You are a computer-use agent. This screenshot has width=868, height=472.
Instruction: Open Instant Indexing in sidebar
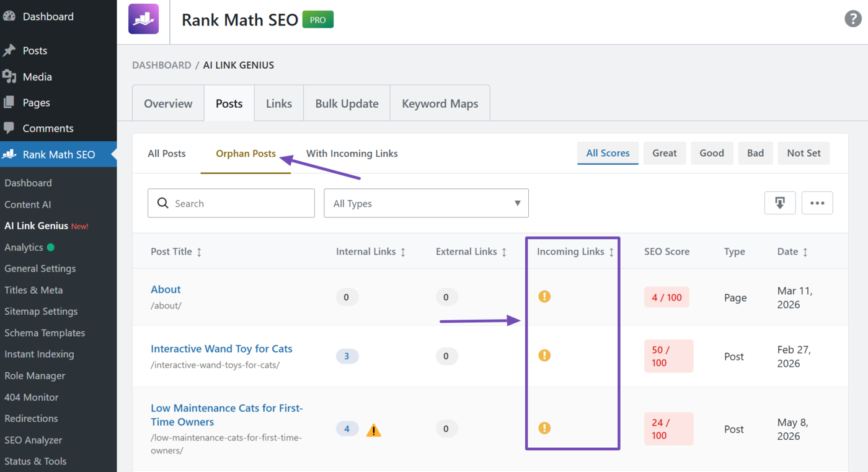(x=39, y=354)
